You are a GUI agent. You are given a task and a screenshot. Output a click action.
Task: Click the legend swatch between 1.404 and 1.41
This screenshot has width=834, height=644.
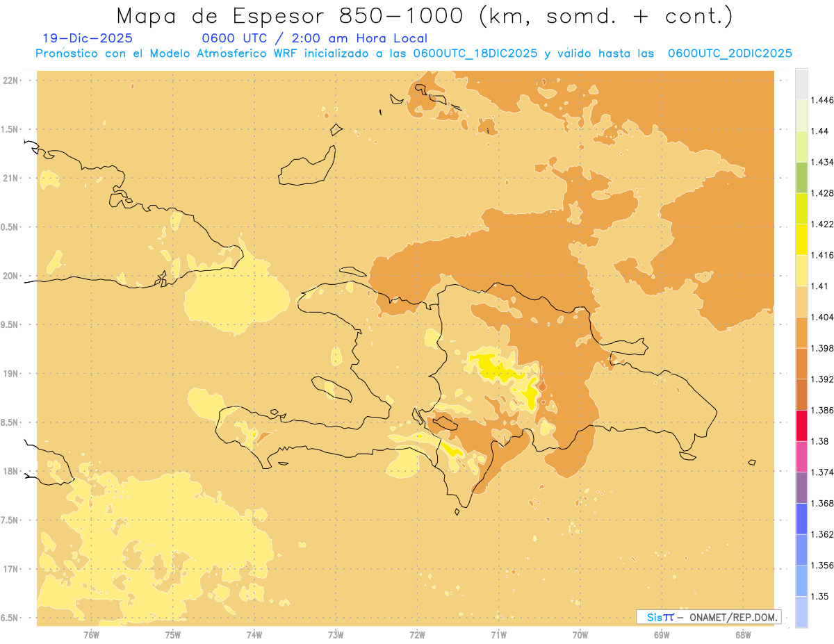click(801, 302)
